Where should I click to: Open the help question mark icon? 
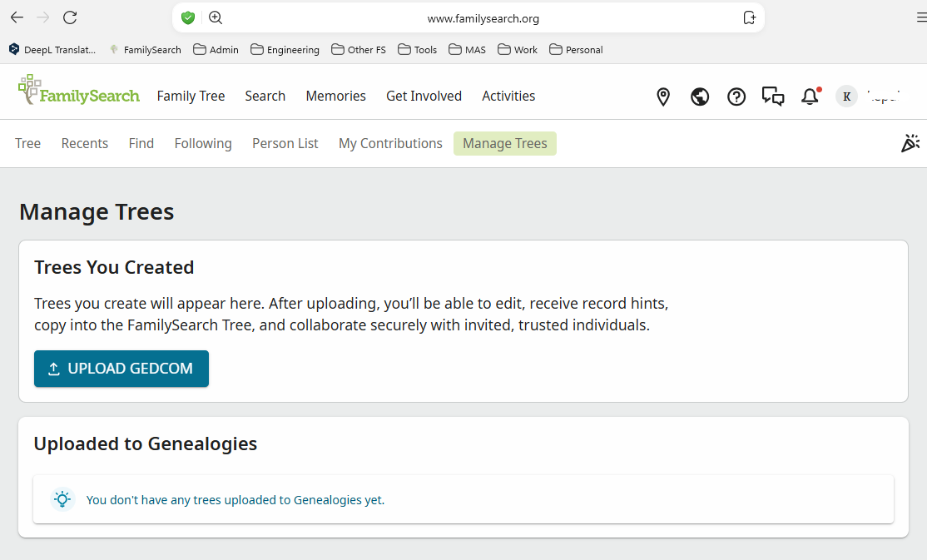[x=736, y=97]
